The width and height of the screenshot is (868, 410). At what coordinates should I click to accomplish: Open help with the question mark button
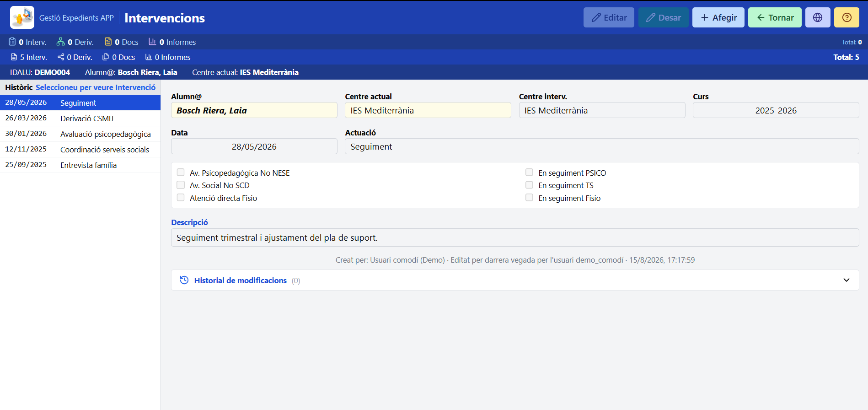click(847, 17)
